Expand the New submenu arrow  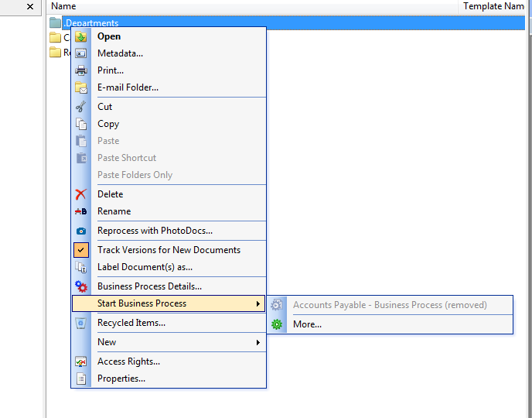(257, 342)
